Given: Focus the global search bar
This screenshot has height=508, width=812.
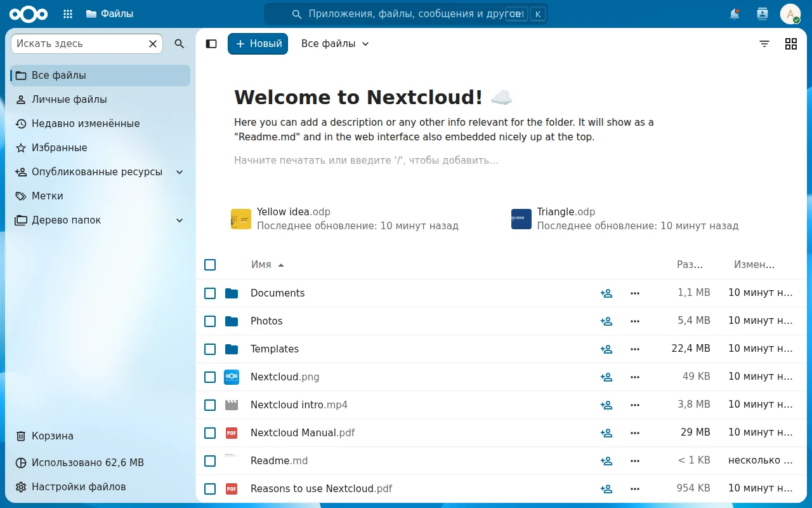Looking at the screenshot, I should point(406,14).
